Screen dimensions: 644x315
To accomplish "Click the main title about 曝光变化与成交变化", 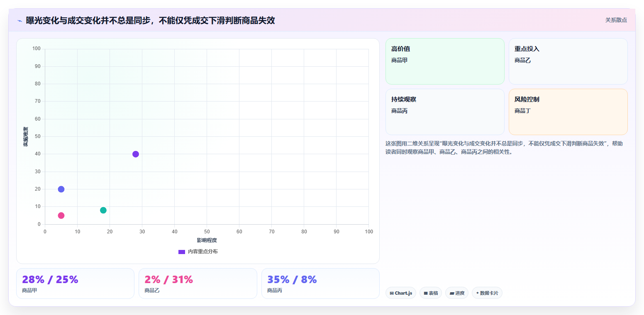I will pos(150,20).
